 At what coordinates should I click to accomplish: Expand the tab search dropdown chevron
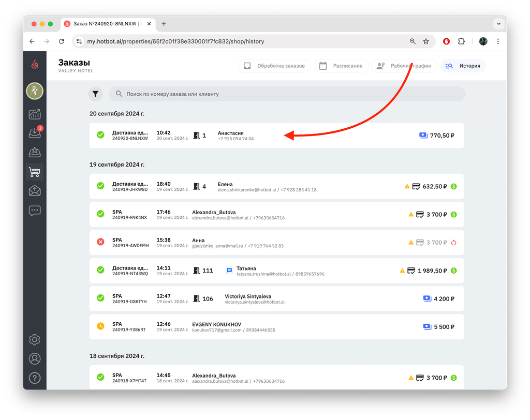[498, 24]
